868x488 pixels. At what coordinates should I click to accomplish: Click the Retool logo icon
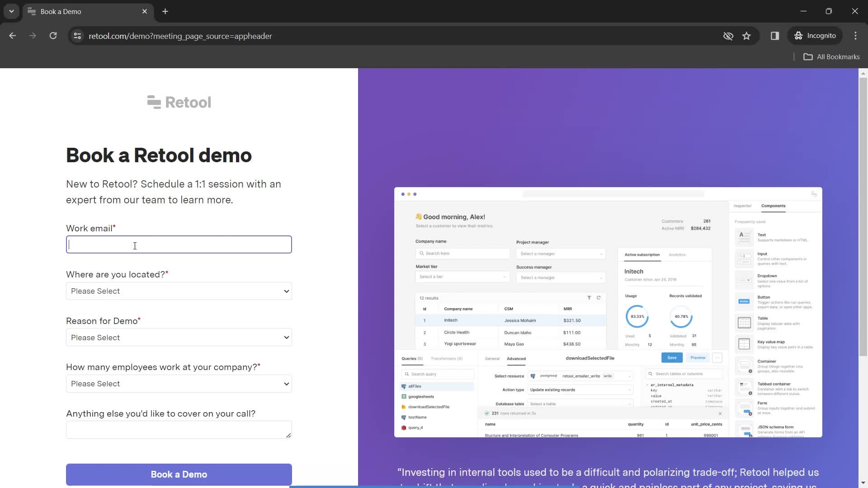click(x=153, y=101)
